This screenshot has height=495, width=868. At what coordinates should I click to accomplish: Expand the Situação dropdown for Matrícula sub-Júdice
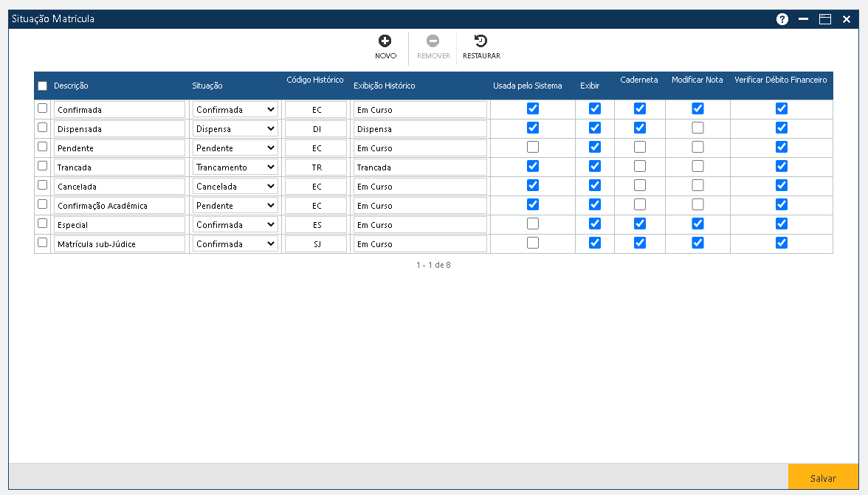235,244
